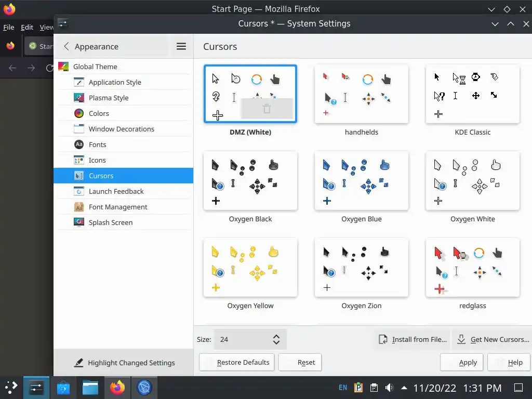Click Restore Defaults button

(237, 362)
